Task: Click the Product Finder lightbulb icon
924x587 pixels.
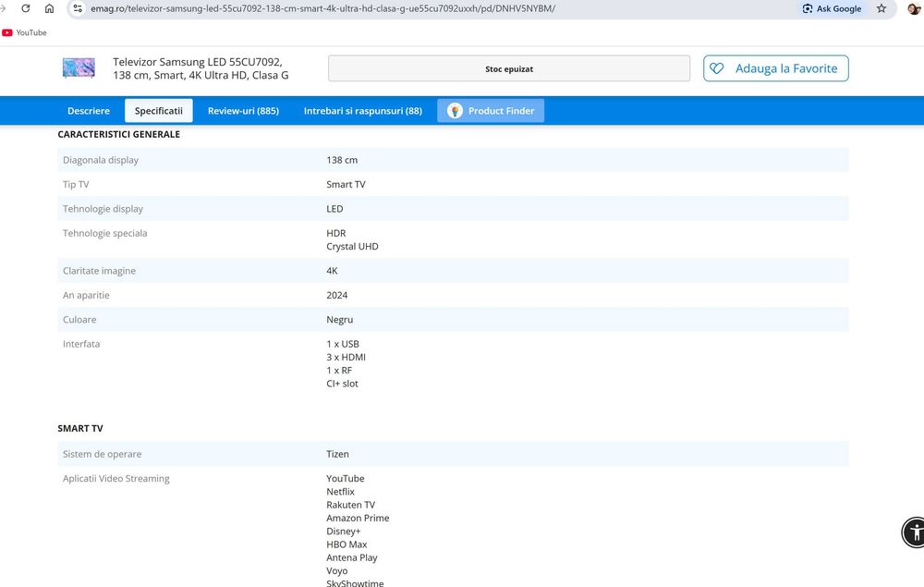Action: click(455, 111)
